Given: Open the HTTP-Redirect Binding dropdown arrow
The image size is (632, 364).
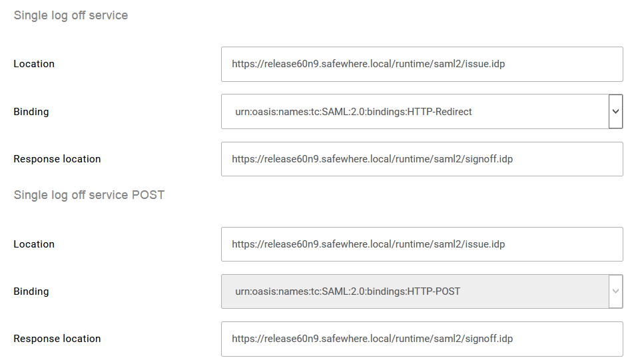Looking at the screenshot, I should [x=615, y=111].
